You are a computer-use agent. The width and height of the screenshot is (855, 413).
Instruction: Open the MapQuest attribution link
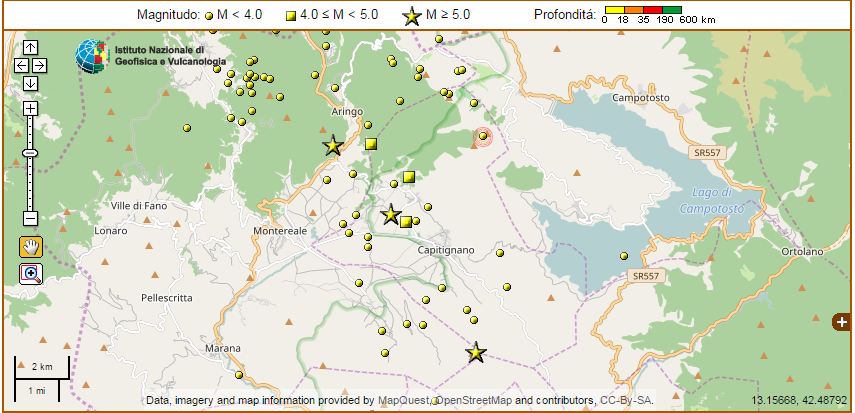click(x=403, y=400)
